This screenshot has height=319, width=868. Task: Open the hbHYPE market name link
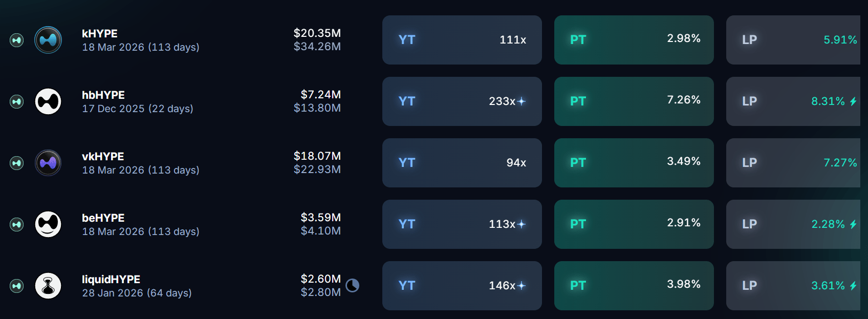tap(103, 95)
